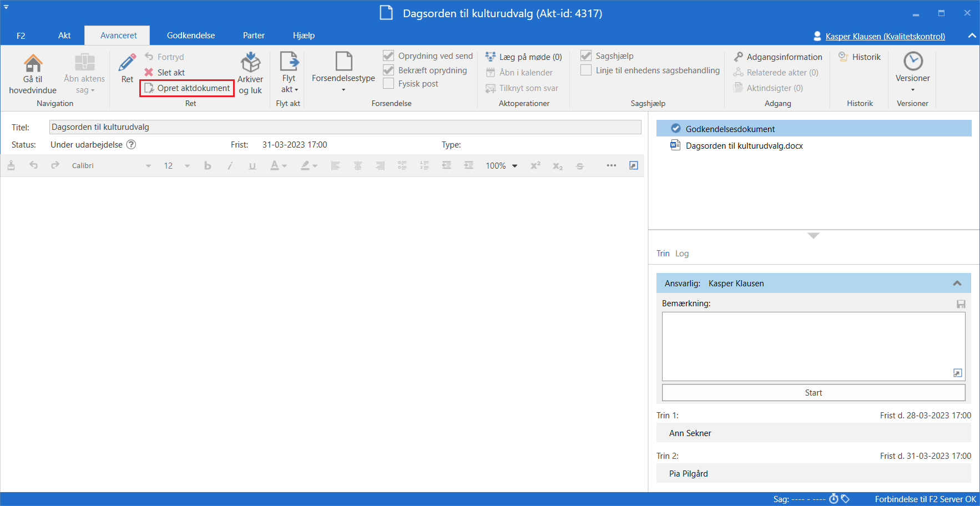Switch to the Akt tab
980x506 pixels.
[x=64, y=36]
